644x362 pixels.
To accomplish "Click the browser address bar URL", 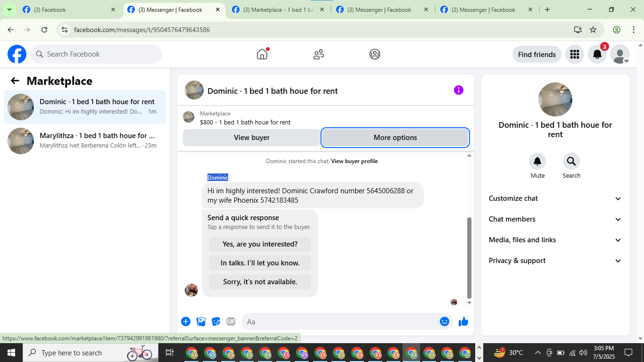I will click(142, 30).
